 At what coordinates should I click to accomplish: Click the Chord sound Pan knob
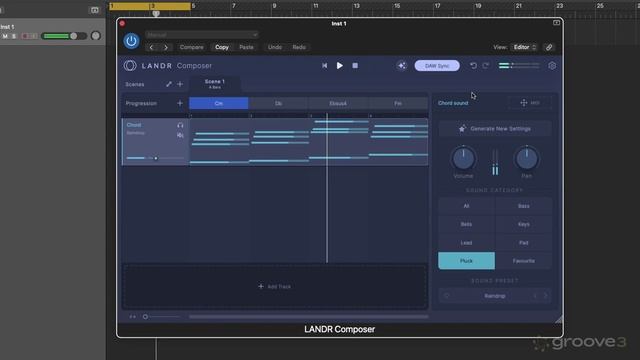point(527,158)
